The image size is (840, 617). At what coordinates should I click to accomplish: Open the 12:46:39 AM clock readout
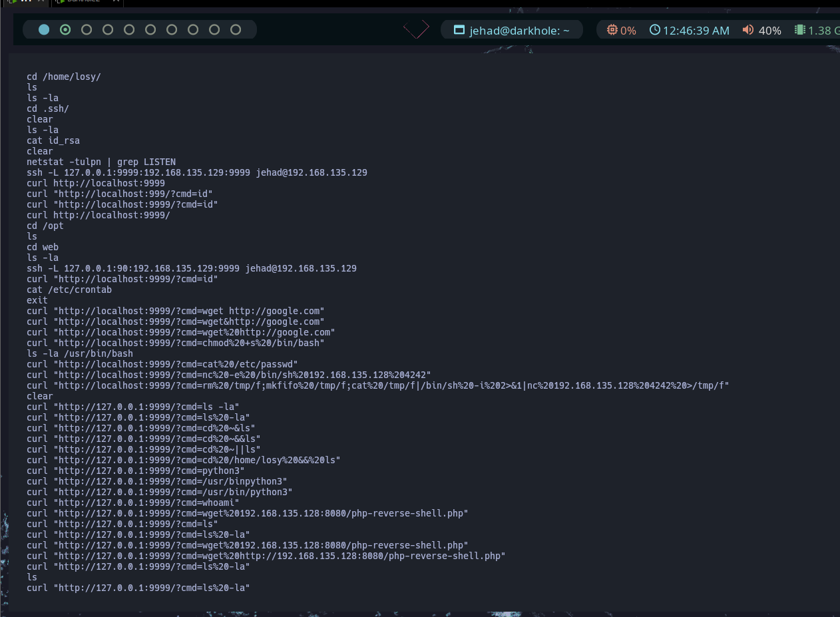coord(696,31)
